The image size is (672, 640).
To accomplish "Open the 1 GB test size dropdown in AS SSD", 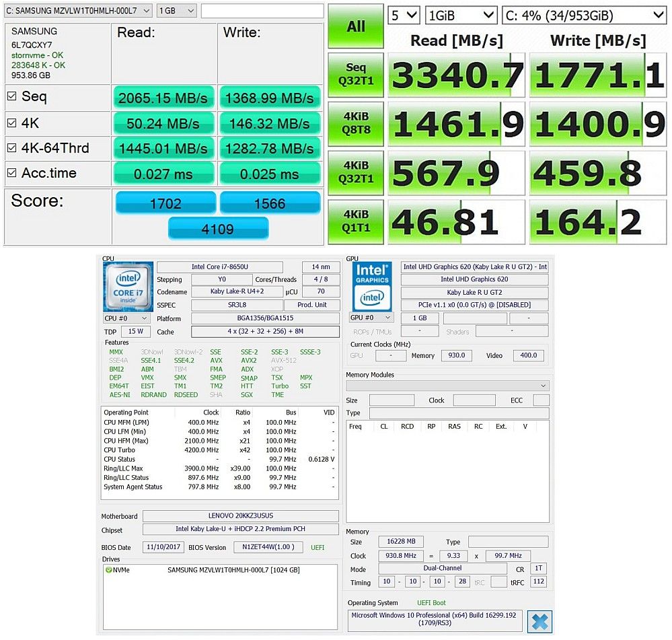I will pos(176,11).
